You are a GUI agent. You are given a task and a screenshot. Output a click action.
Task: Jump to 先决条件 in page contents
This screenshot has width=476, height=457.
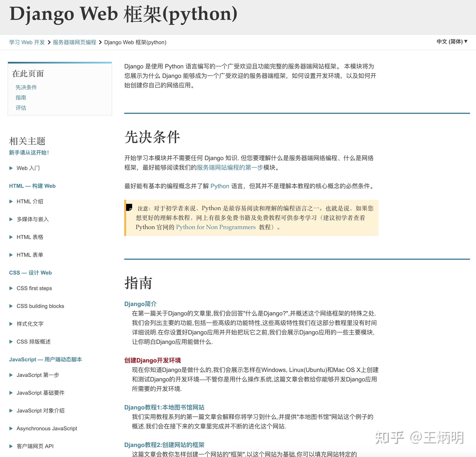coord(26,87)
